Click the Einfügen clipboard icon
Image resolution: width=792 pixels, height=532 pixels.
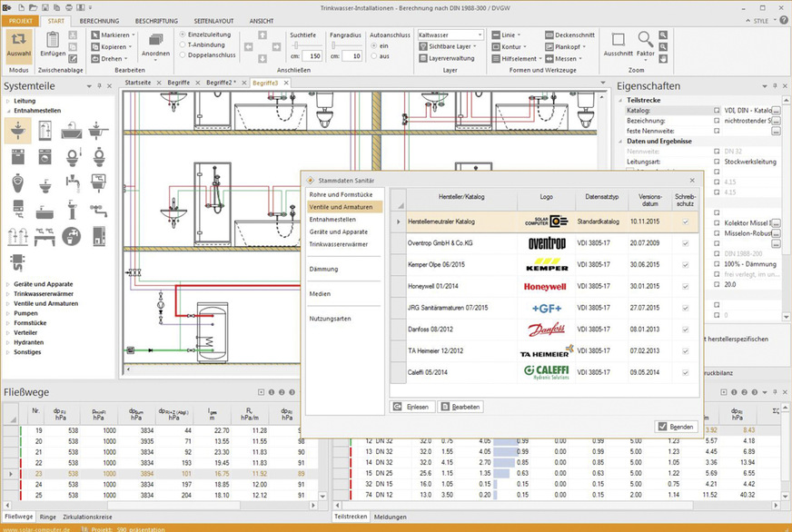pyautogui.click(x=53, y=45)
